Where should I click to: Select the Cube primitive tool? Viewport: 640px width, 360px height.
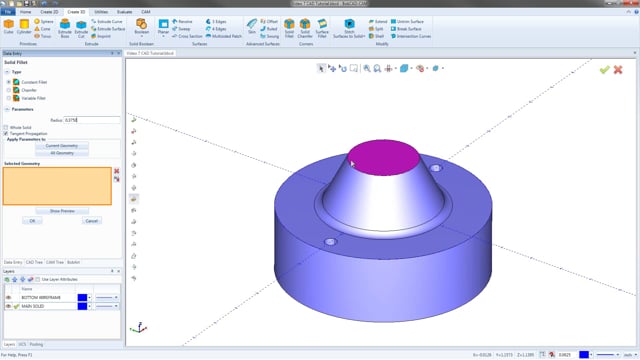[x=9, y=27]
